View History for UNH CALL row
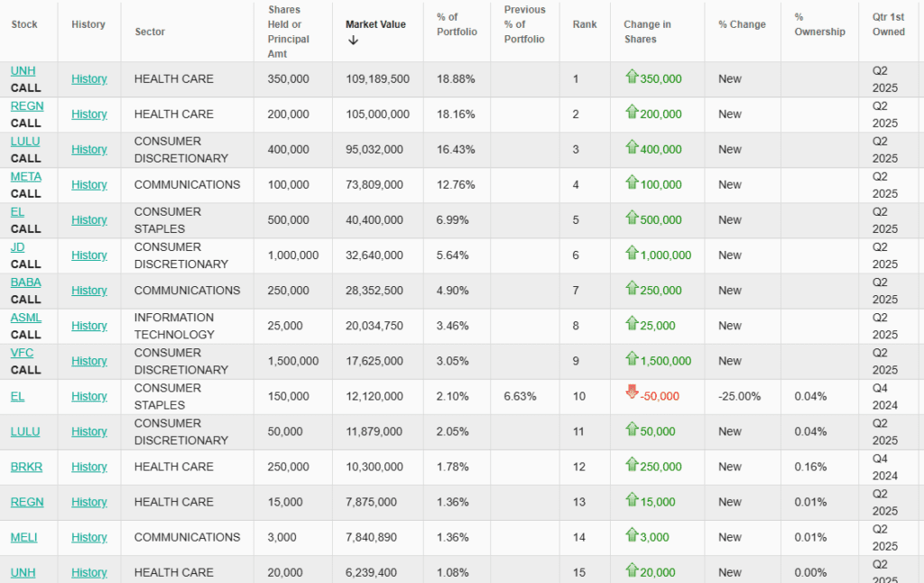924x583 pixels. point(89,79)
